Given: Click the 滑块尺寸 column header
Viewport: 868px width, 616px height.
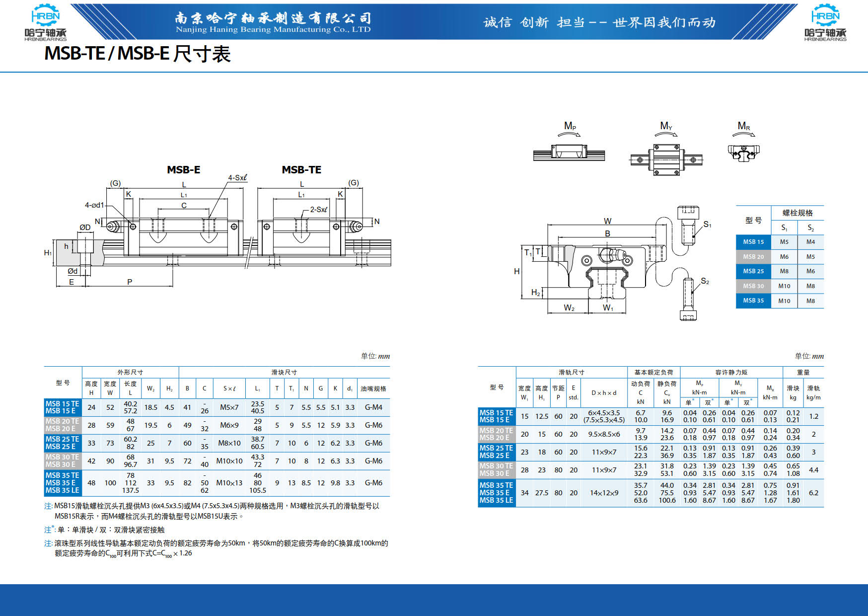Looking at the screenshot, I should click(284, 372).
